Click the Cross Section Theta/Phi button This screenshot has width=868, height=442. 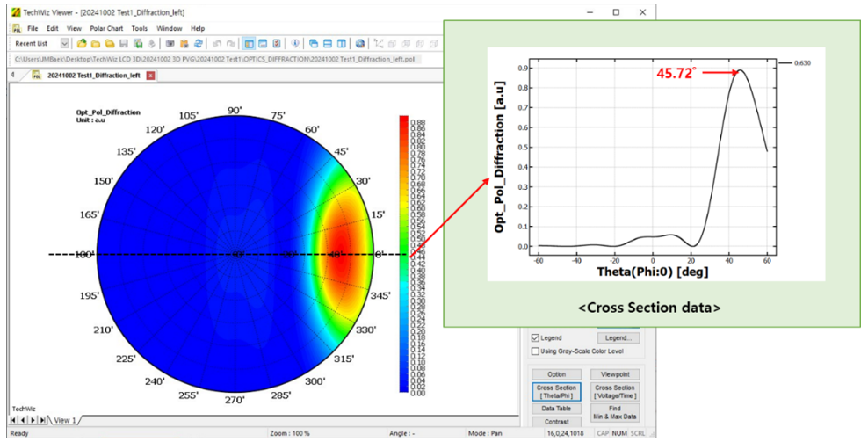[556, 391]
